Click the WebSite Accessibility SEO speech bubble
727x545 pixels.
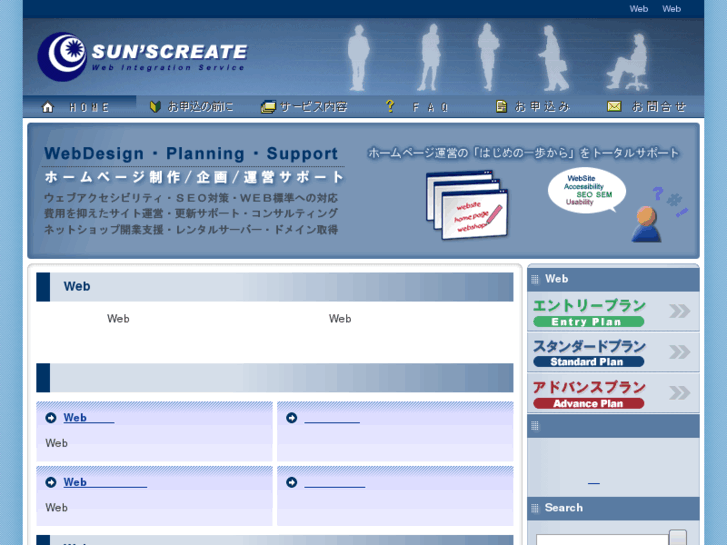coord(587,190)
